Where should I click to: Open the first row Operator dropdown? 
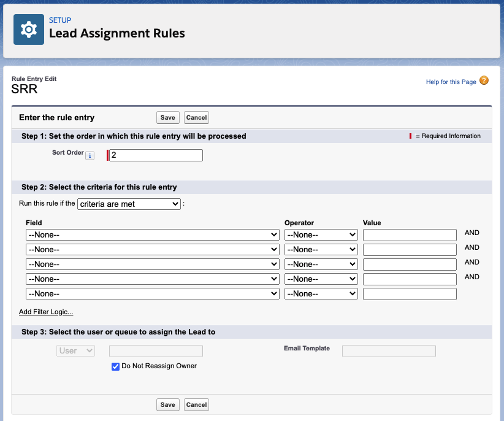[321, 235]
